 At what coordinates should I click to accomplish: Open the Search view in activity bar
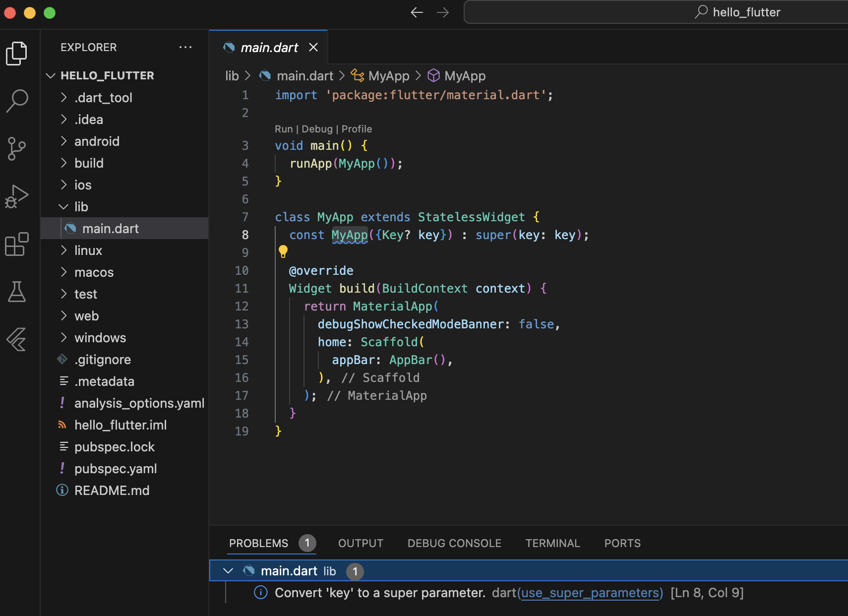pos(17,101)
